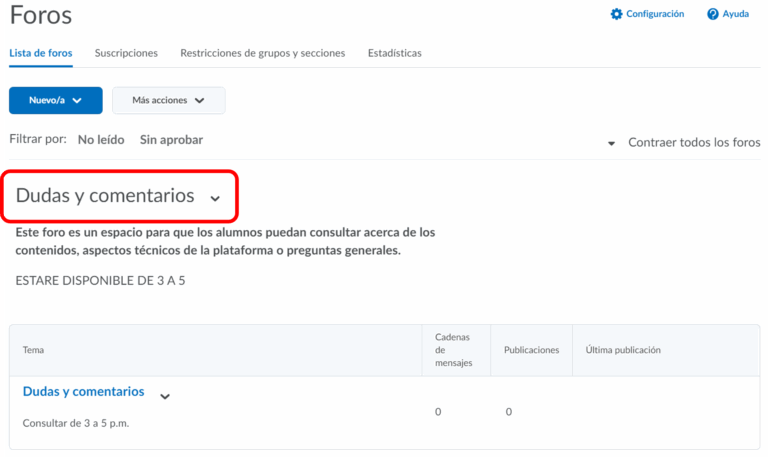
Task: Open the Ayuda help link
Action: [x=736, y=14]
